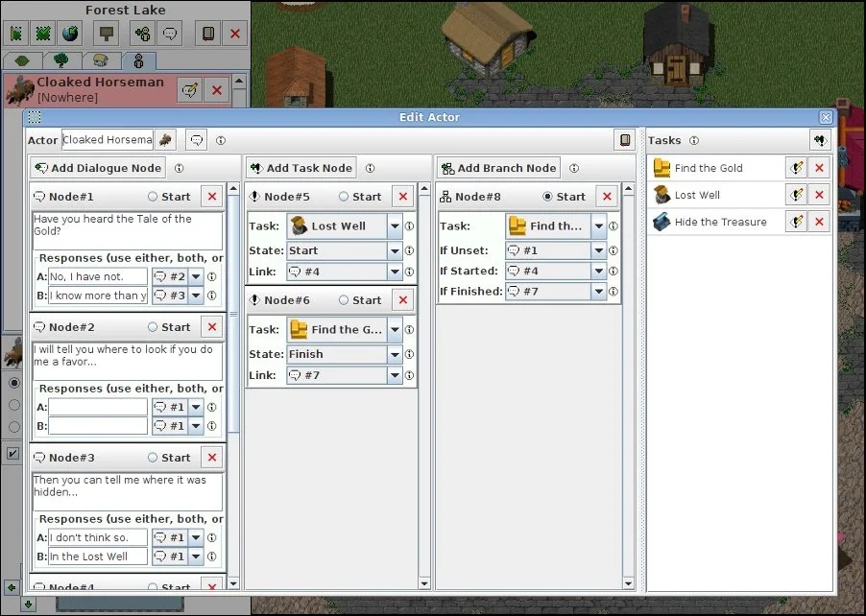The width and height of the screenshot is (866, 616).
Task: Open Node#6 State dropdown showing Finish
Action: 395,354
